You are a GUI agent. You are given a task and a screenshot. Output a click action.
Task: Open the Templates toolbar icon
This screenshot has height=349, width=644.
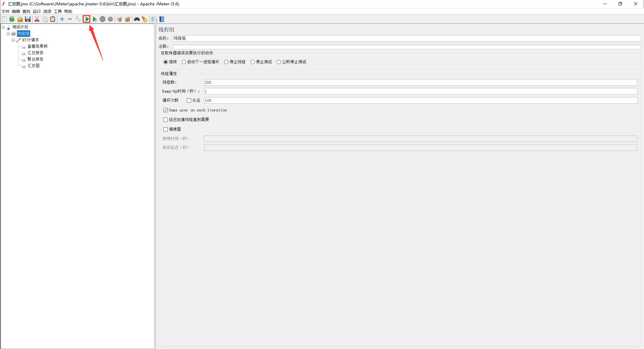[x=12, y=19]
